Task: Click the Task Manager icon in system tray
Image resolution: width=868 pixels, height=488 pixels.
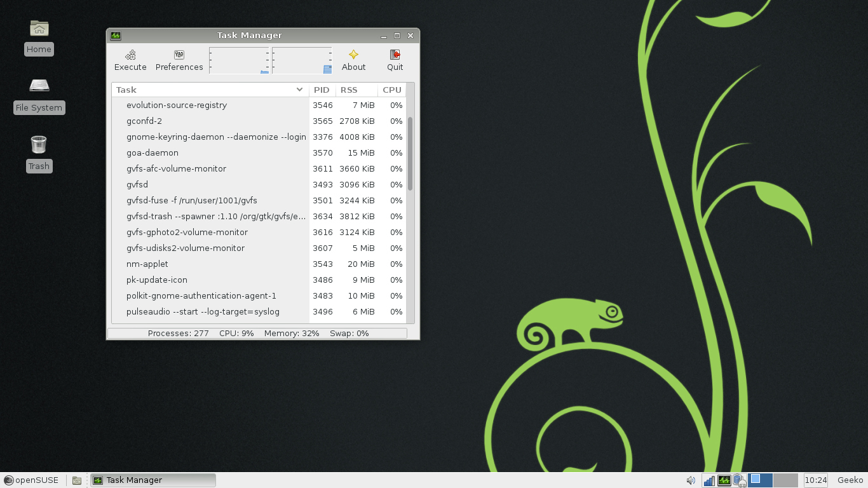Action: tap(724, 480)
